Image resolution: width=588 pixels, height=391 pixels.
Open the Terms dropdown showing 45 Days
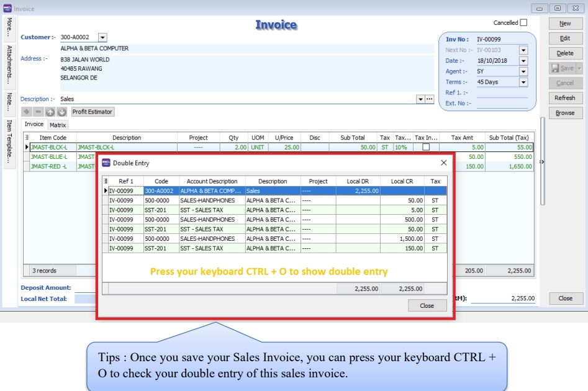523,82
